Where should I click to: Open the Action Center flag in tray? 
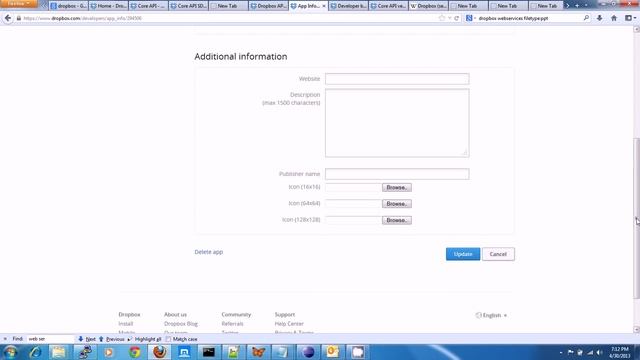pyautogui.click(x=570, y=352)
